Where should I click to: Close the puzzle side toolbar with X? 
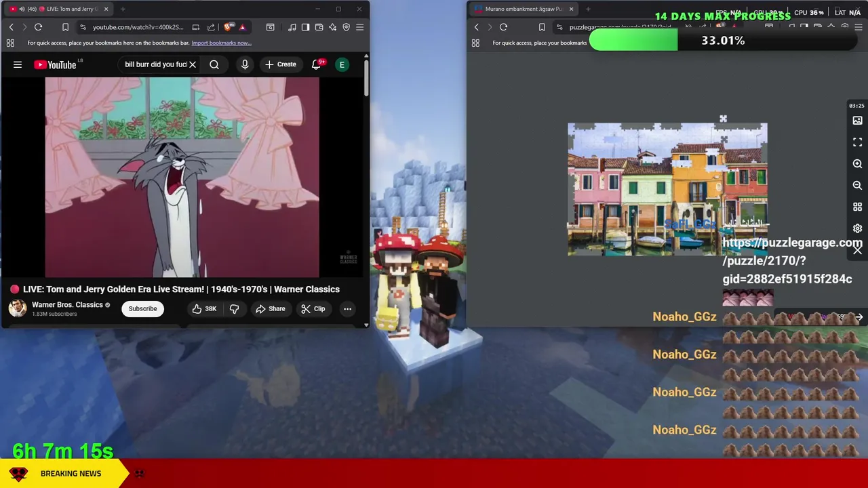pos(857,250)
